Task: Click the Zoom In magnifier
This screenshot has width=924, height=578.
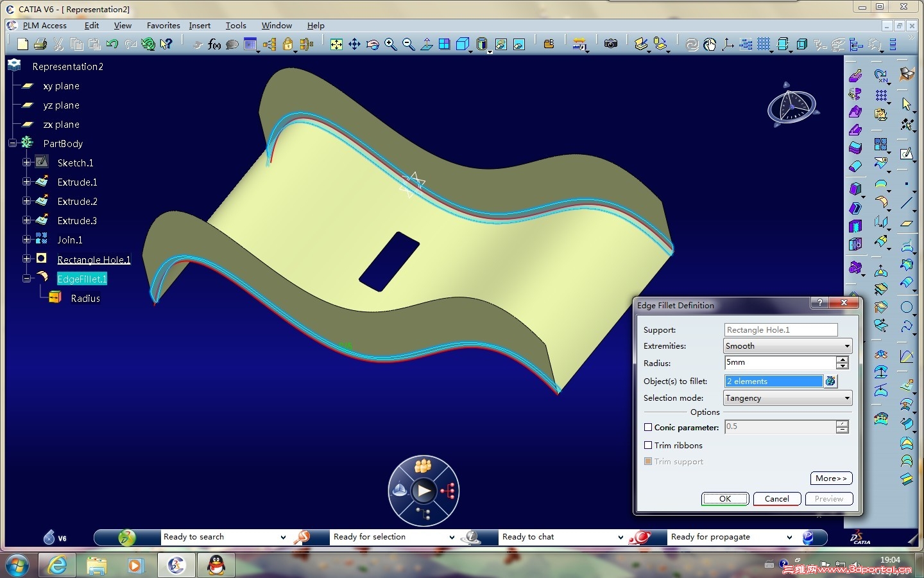Action: pos(390,44)
